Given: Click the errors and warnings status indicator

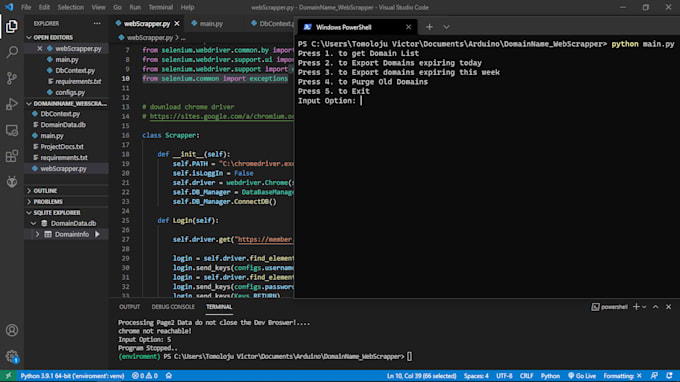Looking at the screenshot, I should click(145, 376).
